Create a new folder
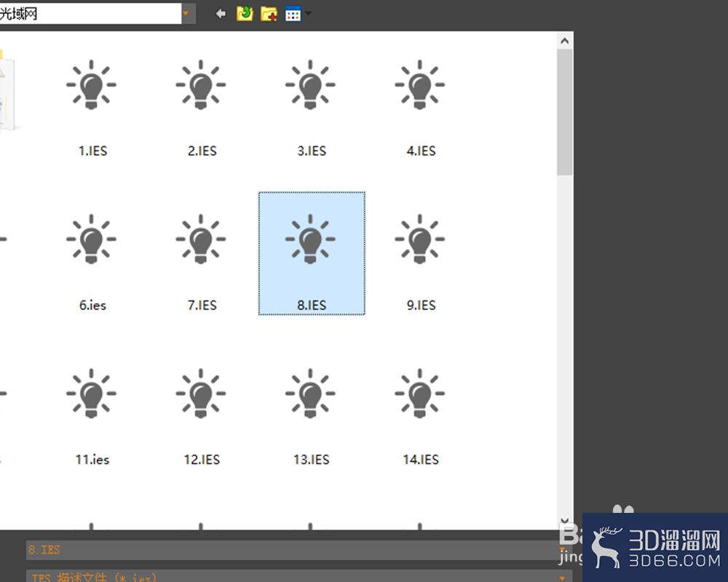Viewport: 728px width, 582px height. point(269,14)
